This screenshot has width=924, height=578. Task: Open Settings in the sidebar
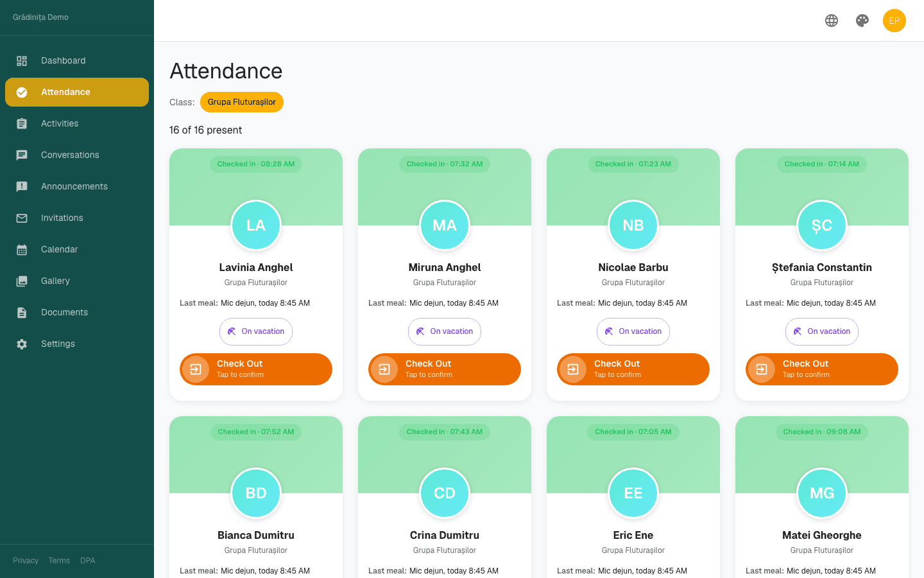pos(77,344)
